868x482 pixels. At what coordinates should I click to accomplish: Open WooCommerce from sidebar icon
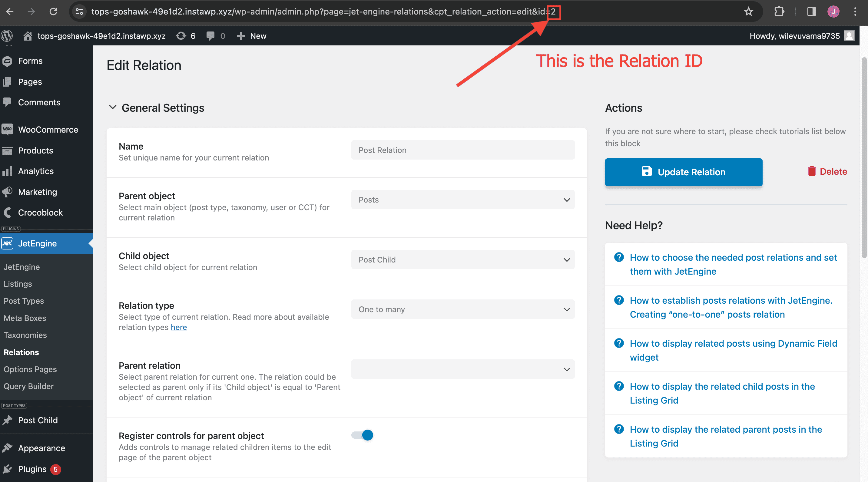click(x=7, y=129)
